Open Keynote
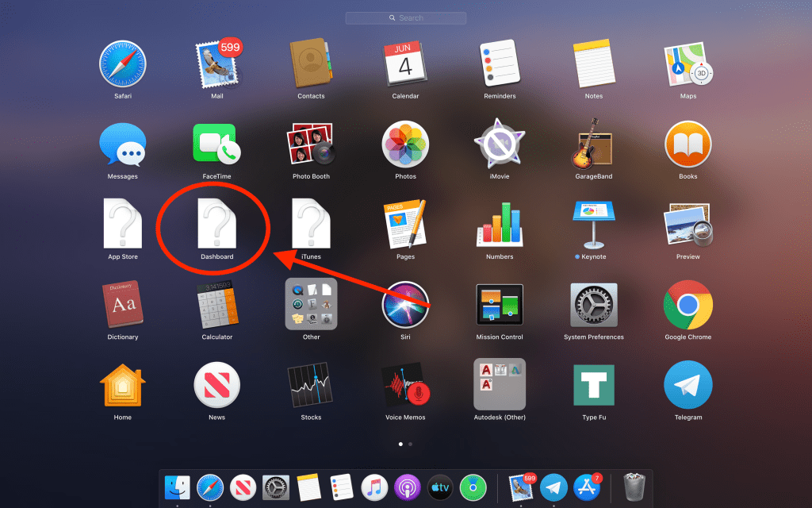Screen dimensions: 812x508 (594, 225)
